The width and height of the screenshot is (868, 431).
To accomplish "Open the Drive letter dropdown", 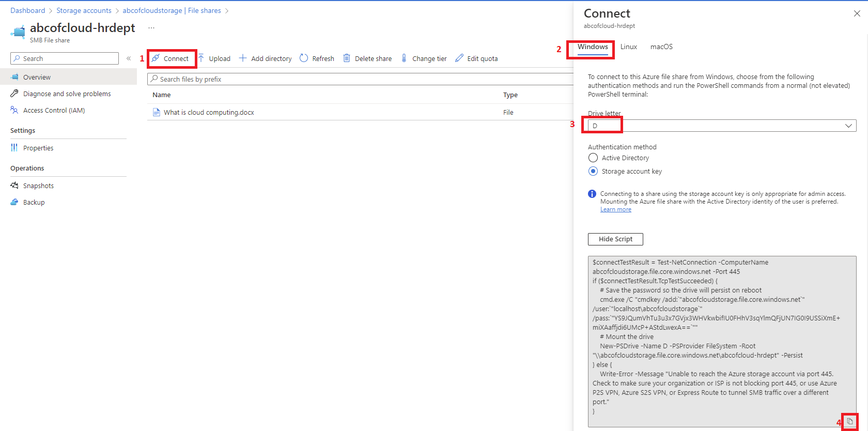I will coord(722,126).
